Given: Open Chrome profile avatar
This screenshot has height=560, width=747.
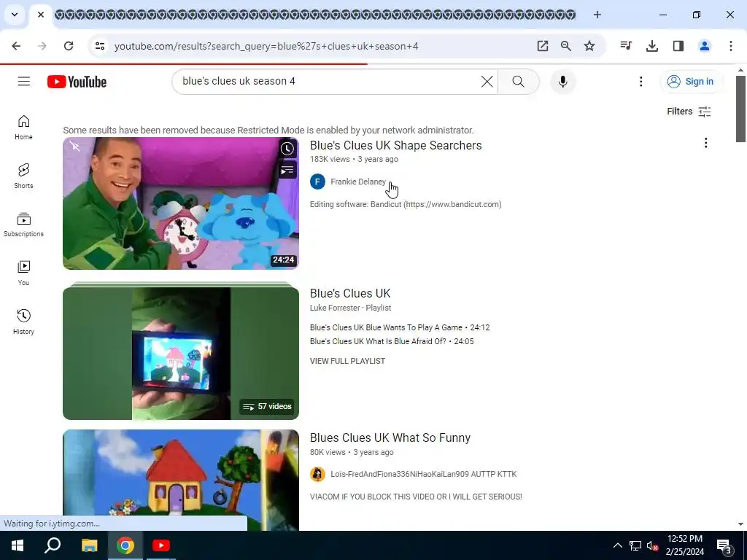Looking at the screenshot, I should (x=705, y=46).
